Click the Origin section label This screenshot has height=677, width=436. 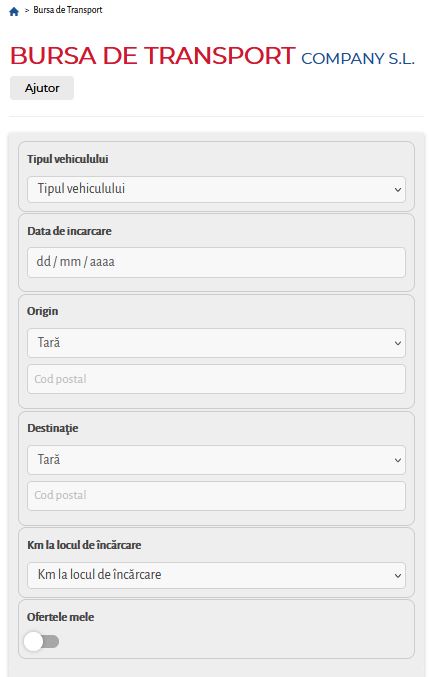pyautogui.click(x=42, y=311)
